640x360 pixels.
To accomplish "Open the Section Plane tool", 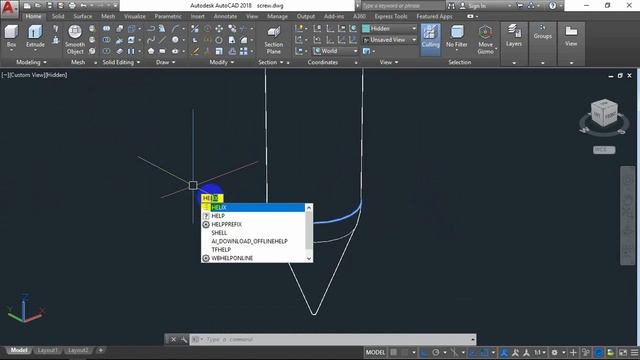I will click(273, 40).
